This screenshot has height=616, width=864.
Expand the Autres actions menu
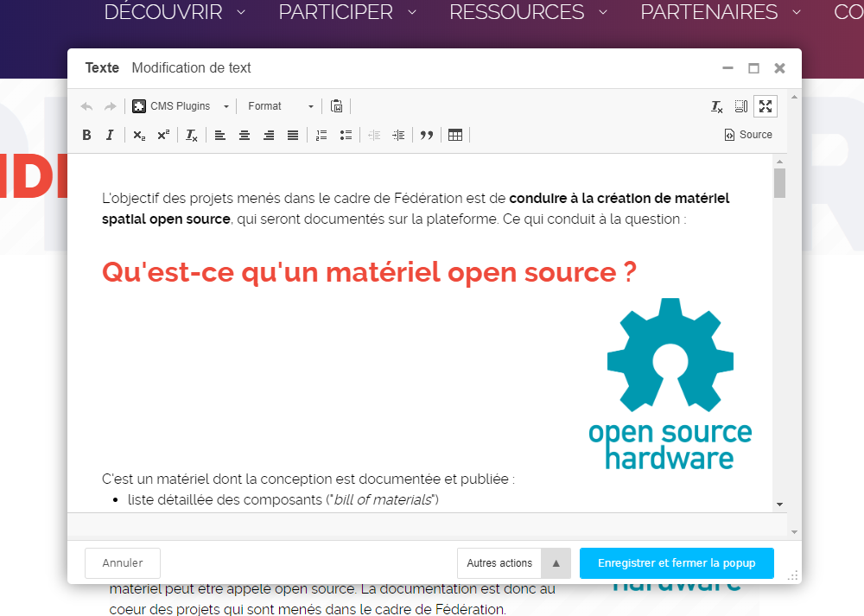point(556,563)
